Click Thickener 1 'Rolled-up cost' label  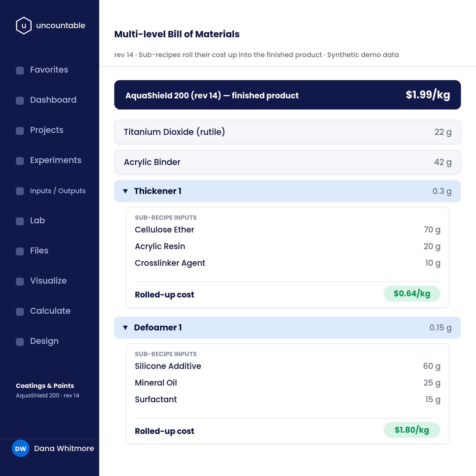click(x=164, y=295)
